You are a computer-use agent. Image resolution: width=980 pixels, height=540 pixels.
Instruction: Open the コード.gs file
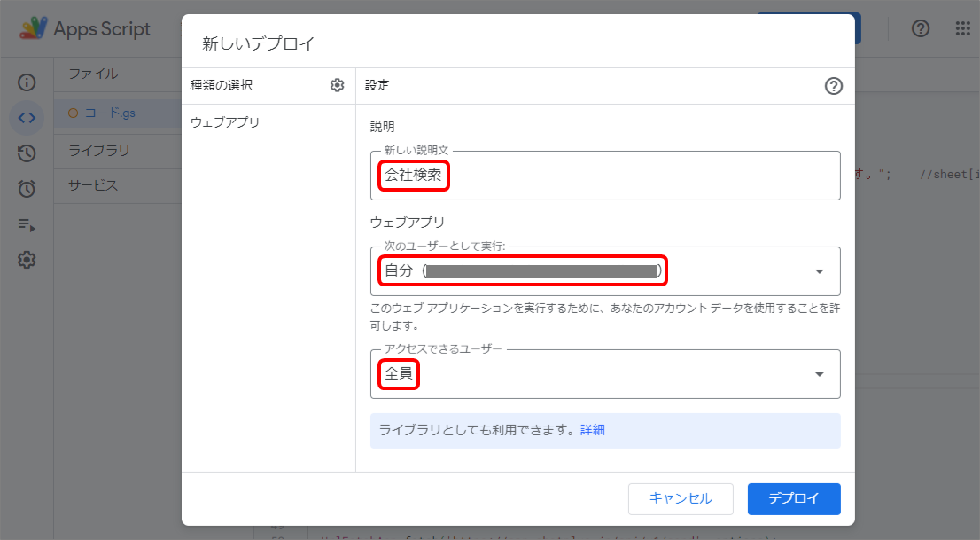click(x=110, y=113)
